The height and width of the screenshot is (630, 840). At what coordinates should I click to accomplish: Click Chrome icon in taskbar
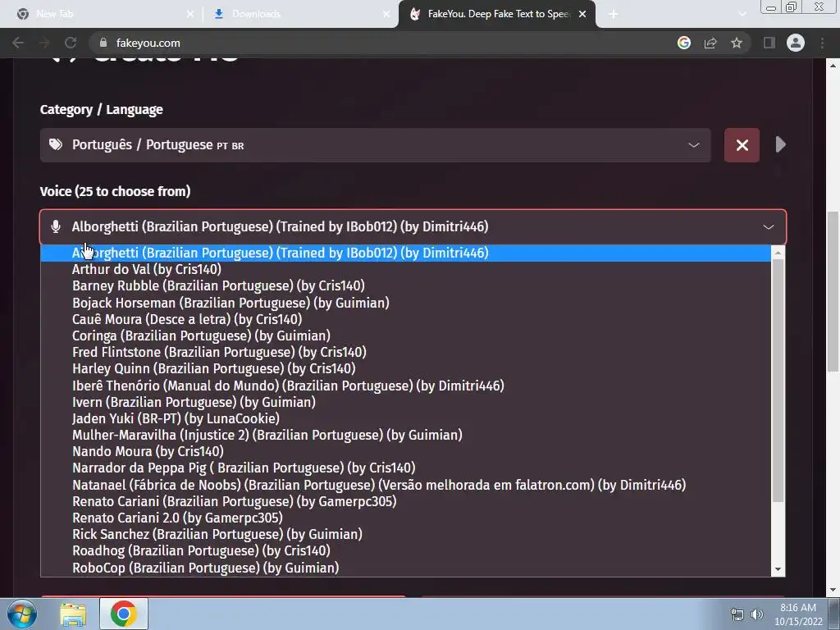coord(123,614)
